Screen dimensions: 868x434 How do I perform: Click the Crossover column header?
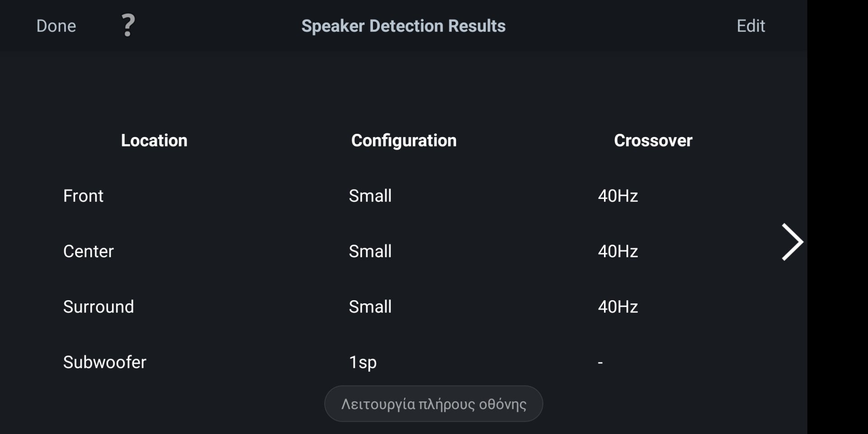pyautogui.click(x=653, y=141)
